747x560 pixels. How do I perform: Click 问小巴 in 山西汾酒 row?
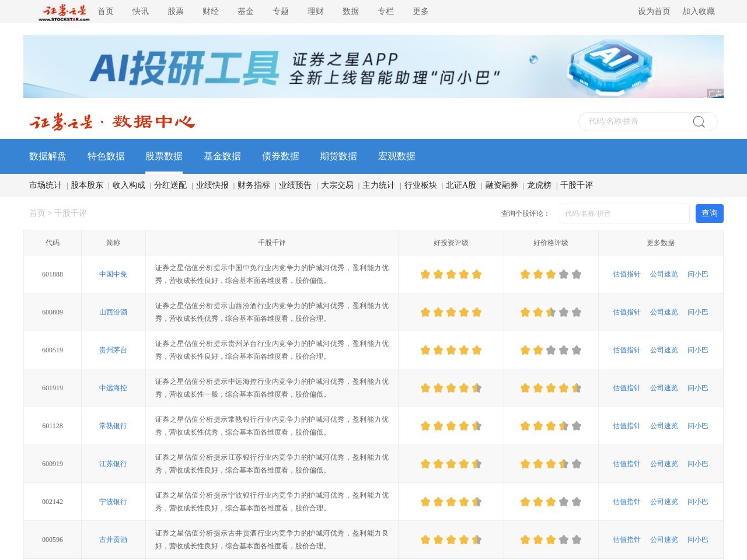tap(698, 312)
